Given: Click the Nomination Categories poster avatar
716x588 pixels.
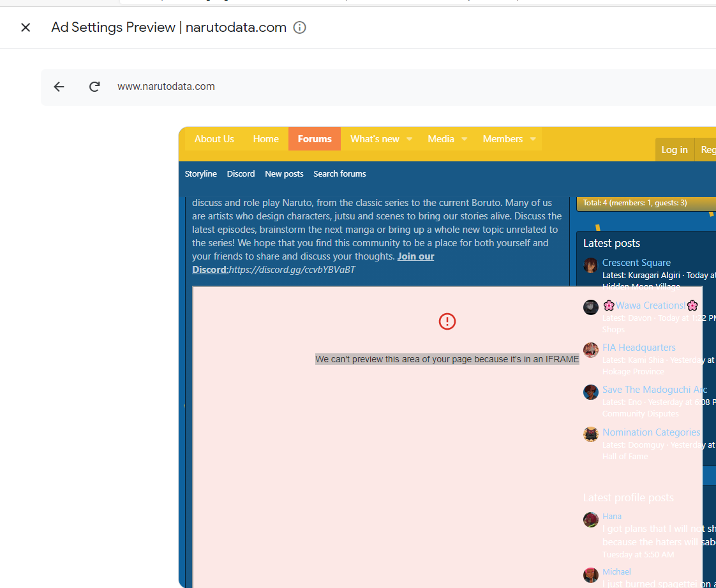Looking at the screenshot, I should click(x=590, y=435).
